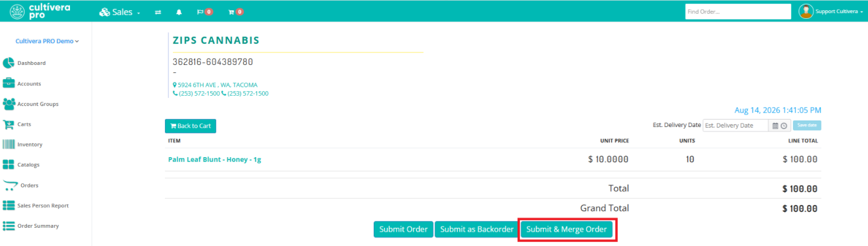Image resolution: width=868 pixels, height=246 pixels.
Task: Click the Aug 14, 2026 timestamp
Action: [x=778, y=110]
